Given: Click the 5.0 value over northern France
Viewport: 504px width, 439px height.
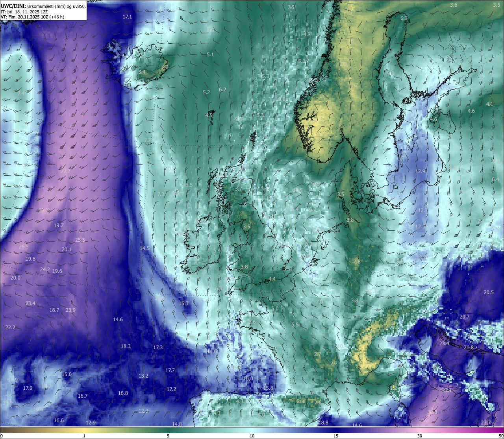Looking at the screenshot, I should pos(275,309).
